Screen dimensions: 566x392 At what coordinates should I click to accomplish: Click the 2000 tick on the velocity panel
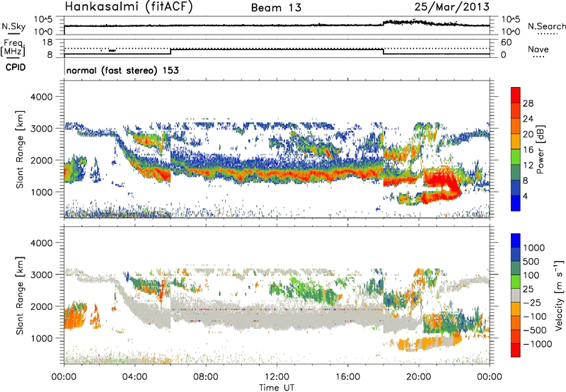pos(41,306)
